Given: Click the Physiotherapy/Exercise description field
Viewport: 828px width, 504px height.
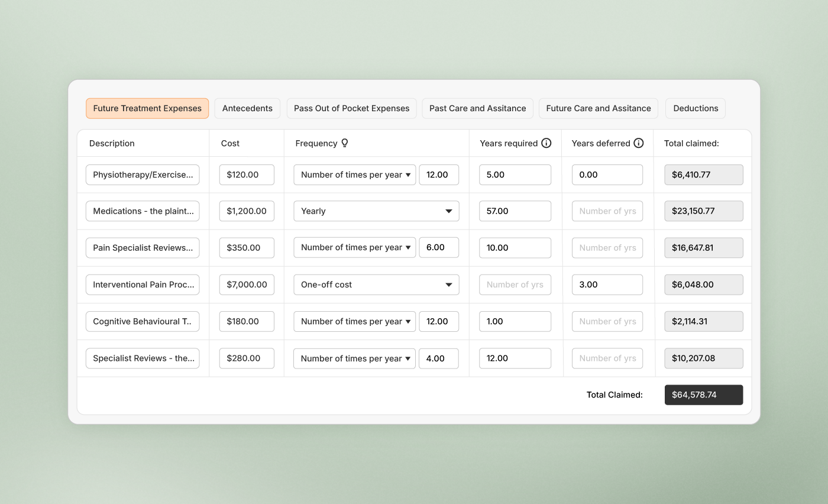Looking at the screenshot, I should [x=142, y=175].
